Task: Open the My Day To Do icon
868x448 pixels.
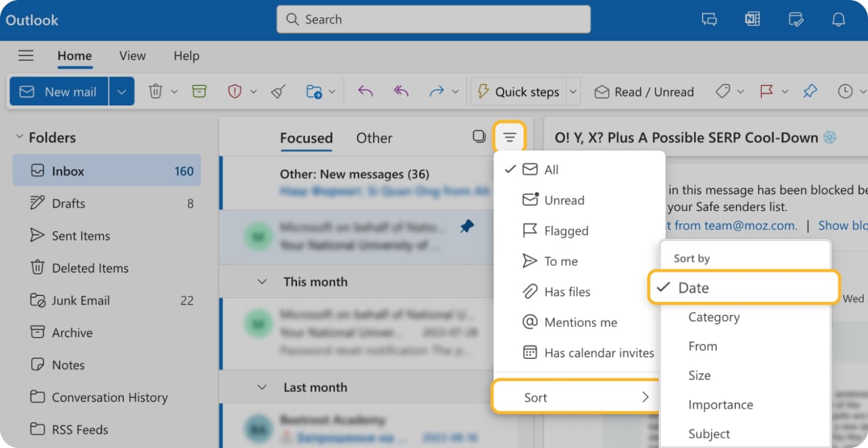Action: [x=795, y=19]
